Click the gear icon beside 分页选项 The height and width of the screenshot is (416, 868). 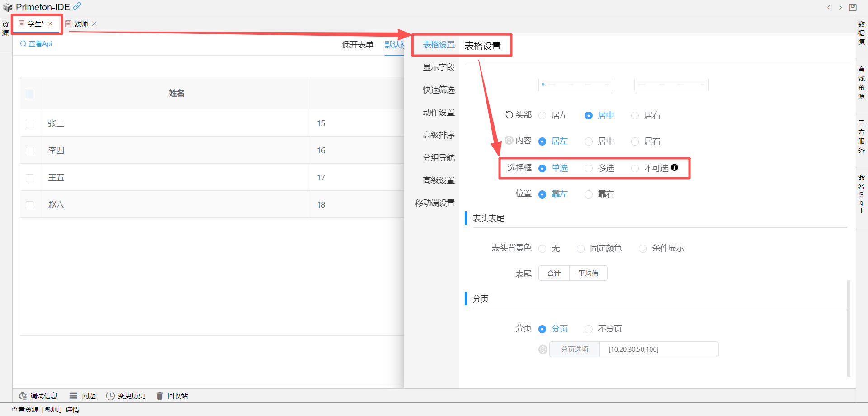(x=543, y=350)
